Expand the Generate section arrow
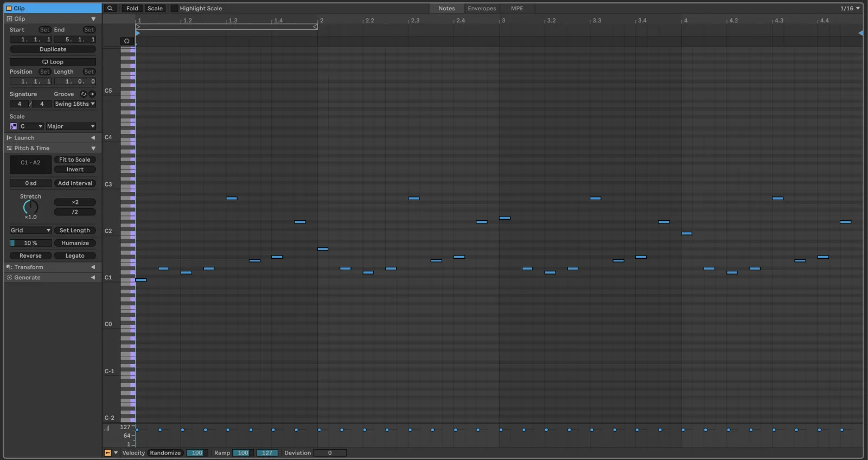Screen dimensions: 868x460 click(93, 277)
